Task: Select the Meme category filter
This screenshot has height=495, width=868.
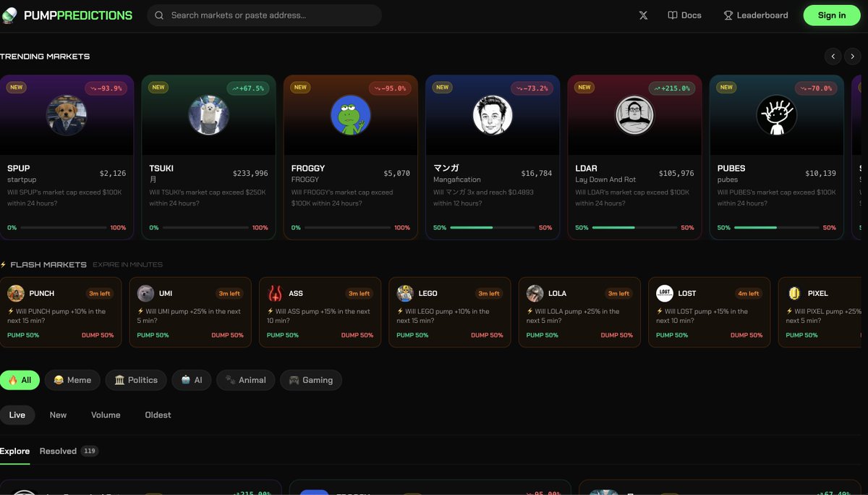Action: [72, 380]
